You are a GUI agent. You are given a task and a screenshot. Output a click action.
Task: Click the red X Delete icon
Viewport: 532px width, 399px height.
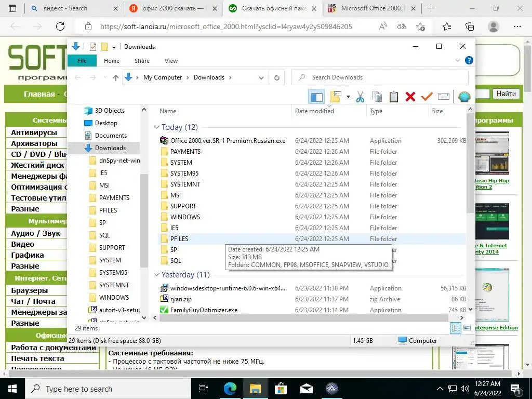coord(410,97)
